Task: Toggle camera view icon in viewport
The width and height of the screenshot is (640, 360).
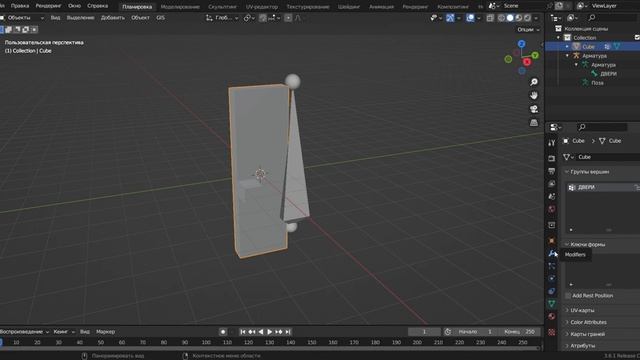Action: [534, 109]
